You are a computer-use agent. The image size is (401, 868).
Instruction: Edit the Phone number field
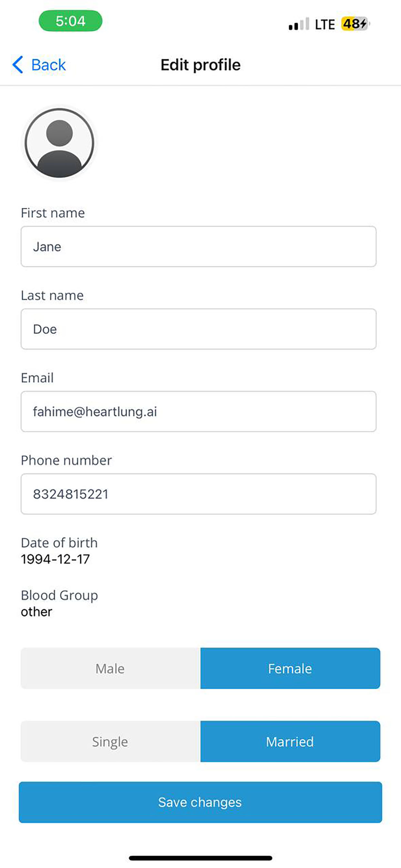[x=199, y=494]
